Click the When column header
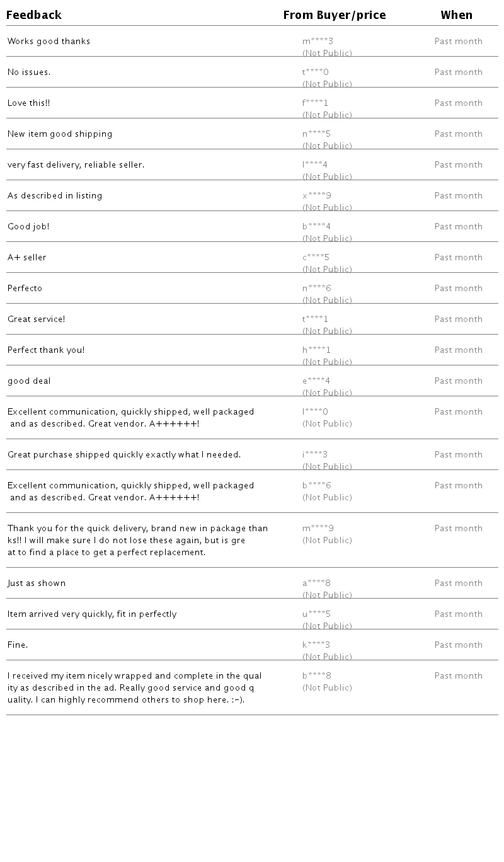 point(456,15)
